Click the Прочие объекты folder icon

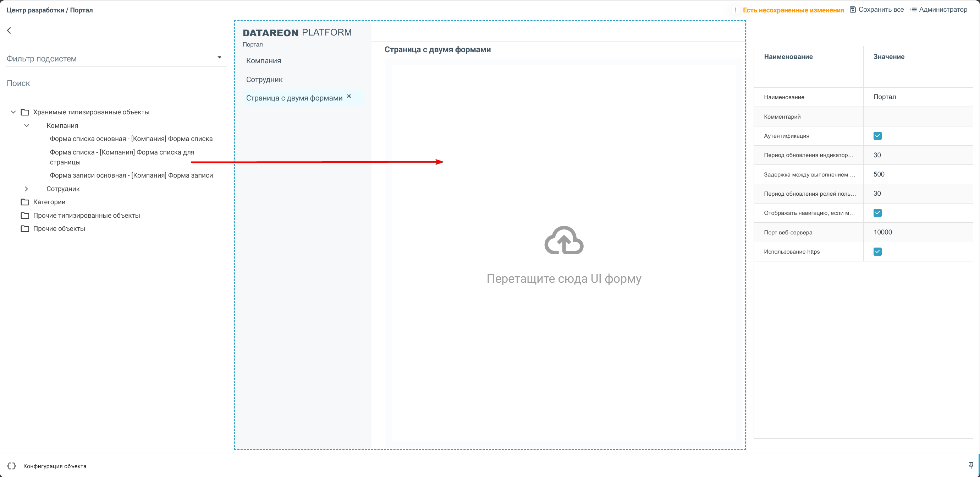pyautogui.click(x=25, y=228)
